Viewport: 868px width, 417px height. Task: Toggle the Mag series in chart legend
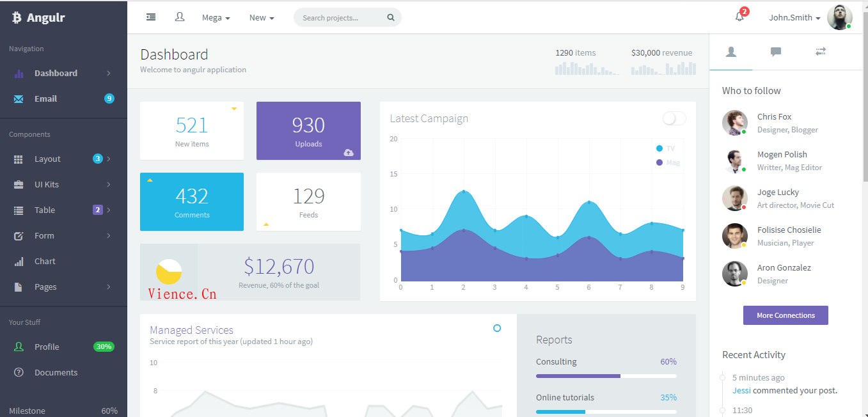[667, 162]
